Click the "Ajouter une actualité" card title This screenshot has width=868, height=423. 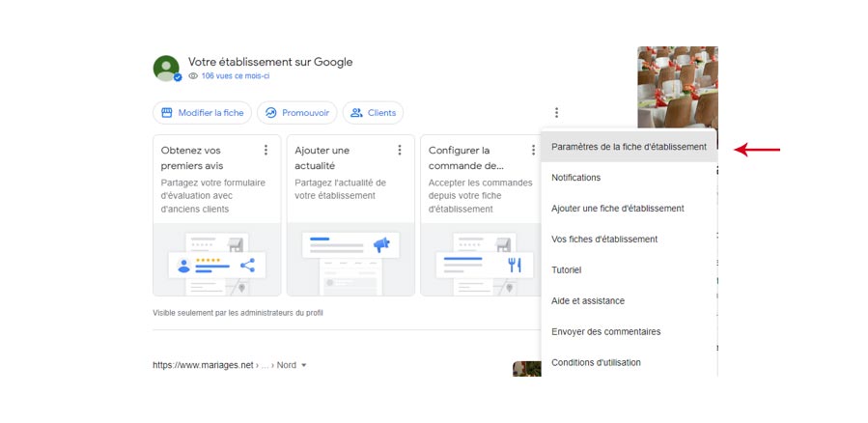point(322,157)
